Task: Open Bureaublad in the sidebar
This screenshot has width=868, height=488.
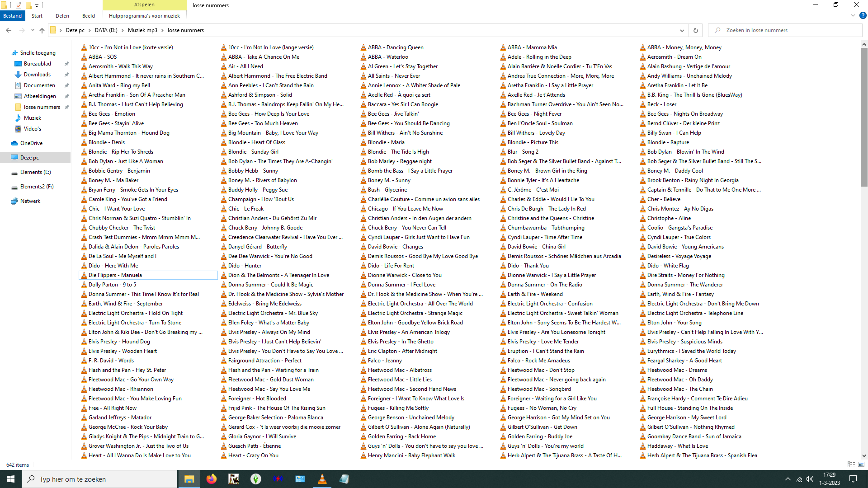Action: click(x=38, y=64)
